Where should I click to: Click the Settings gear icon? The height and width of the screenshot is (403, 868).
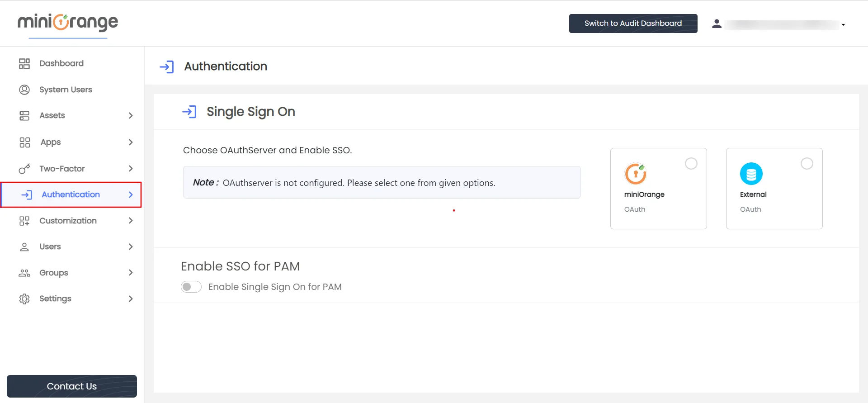(24, 299)
